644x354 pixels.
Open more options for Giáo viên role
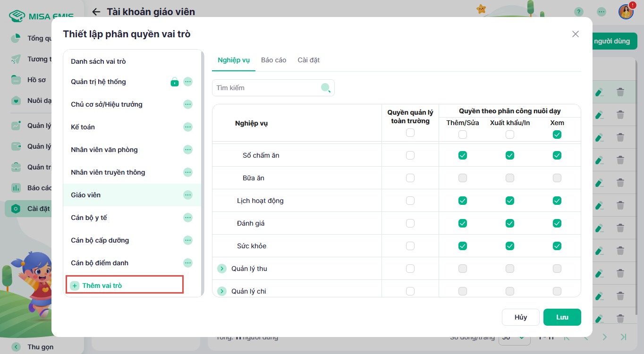pos(188,195)
